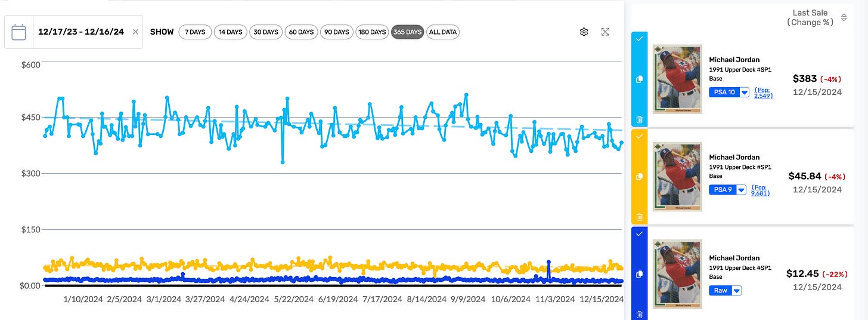Delete the Raw card entry
The width and height of the screenshot is (868, 320).
639,315
